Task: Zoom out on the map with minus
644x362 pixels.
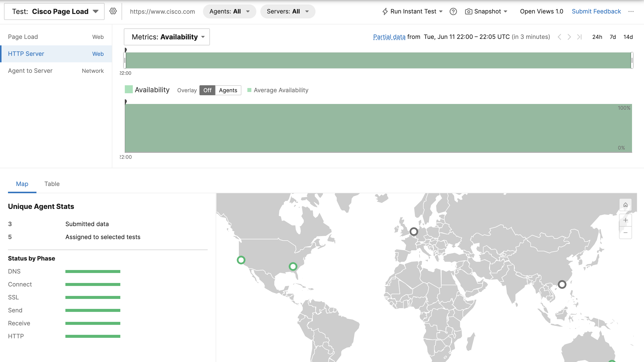Action: pos(625,233)
